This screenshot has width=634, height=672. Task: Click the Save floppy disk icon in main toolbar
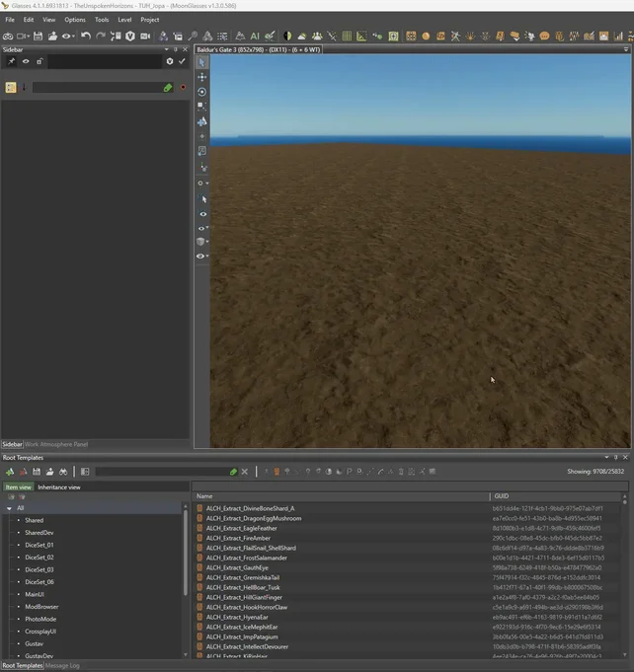click(38, 37)
